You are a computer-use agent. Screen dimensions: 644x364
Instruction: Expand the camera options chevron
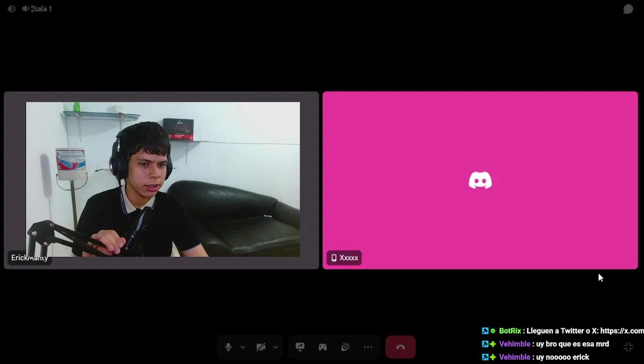click(275, 347)
